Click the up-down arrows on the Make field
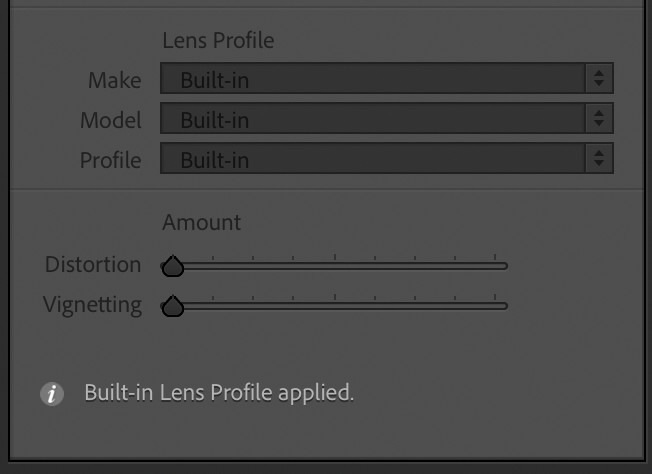652x474 pixels. (598, 79)
